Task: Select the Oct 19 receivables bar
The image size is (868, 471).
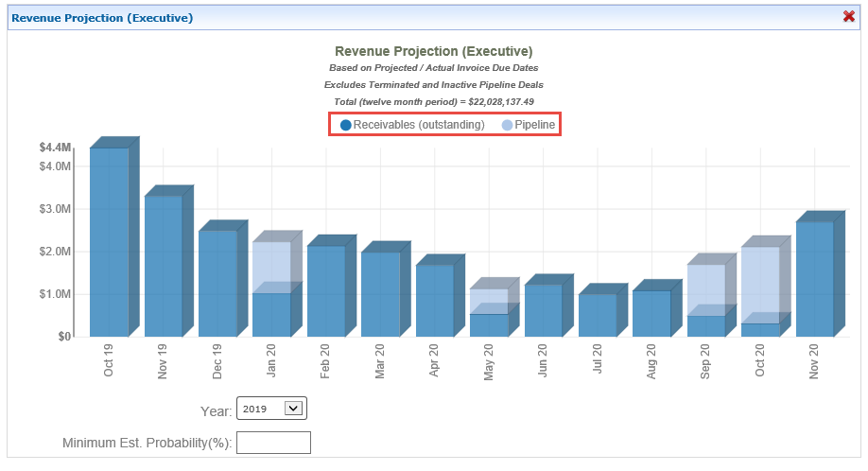Action: point(109,242)
